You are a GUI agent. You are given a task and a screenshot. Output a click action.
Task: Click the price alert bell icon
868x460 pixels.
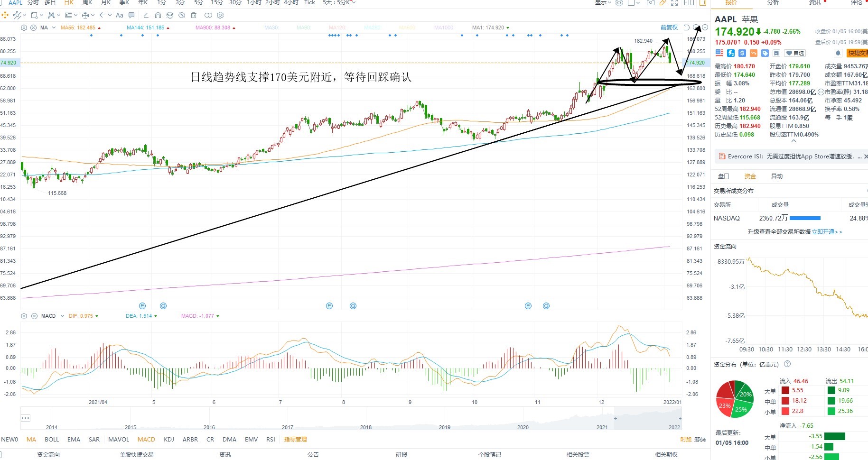(x=838, y=53)
